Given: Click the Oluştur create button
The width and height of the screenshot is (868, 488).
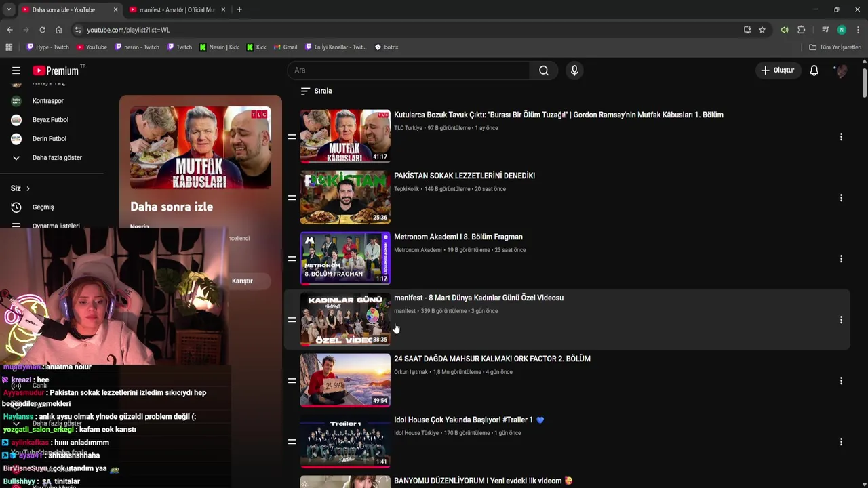Looking at the screenshot, I should [x=777, y=70].
